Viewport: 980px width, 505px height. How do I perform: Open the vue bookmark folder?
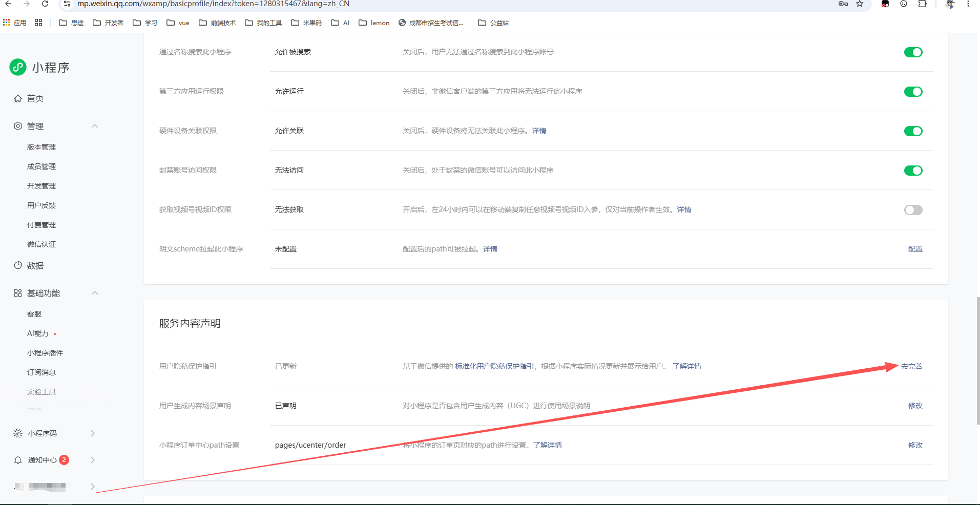click(178, 23)
